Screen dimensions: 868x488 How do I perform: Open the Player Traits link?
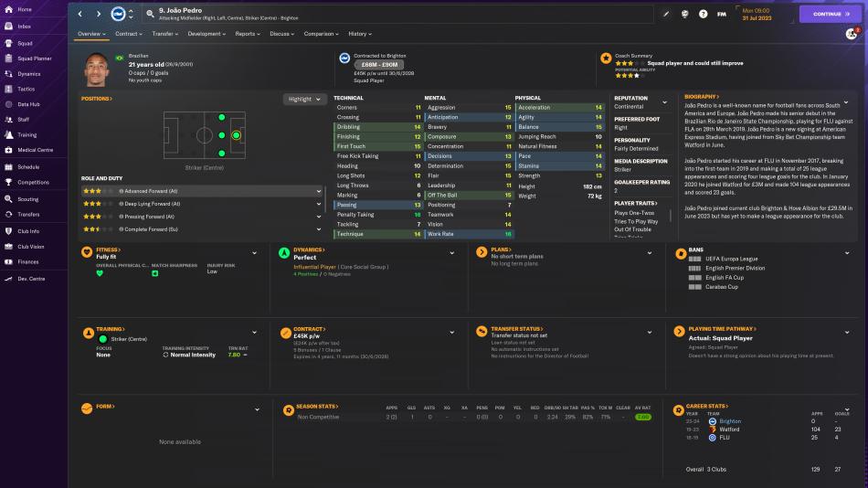coord(636,203)
